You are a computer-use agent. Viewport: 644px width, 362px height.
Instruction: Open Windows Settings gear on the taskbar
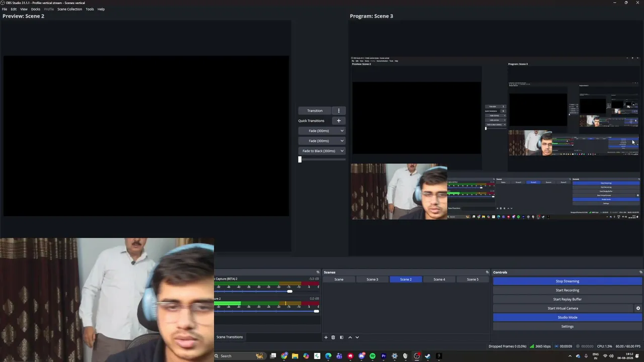click(x=394, y=356)
